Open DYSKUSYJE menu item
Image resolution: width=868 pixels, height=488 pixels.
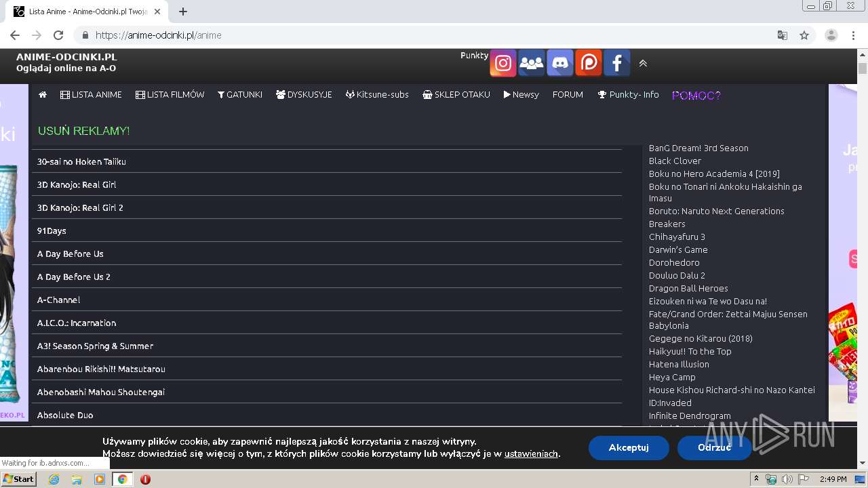coord(304,95)
